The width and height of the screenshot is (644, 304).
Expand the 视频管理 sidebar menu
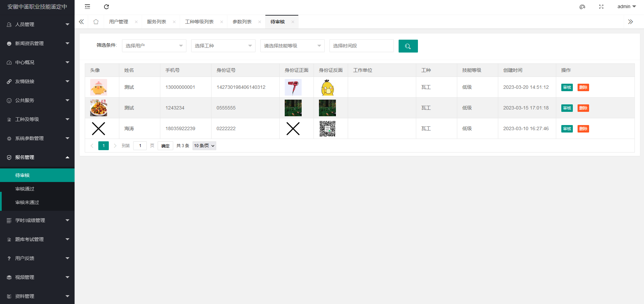click(x=37, y=277)
